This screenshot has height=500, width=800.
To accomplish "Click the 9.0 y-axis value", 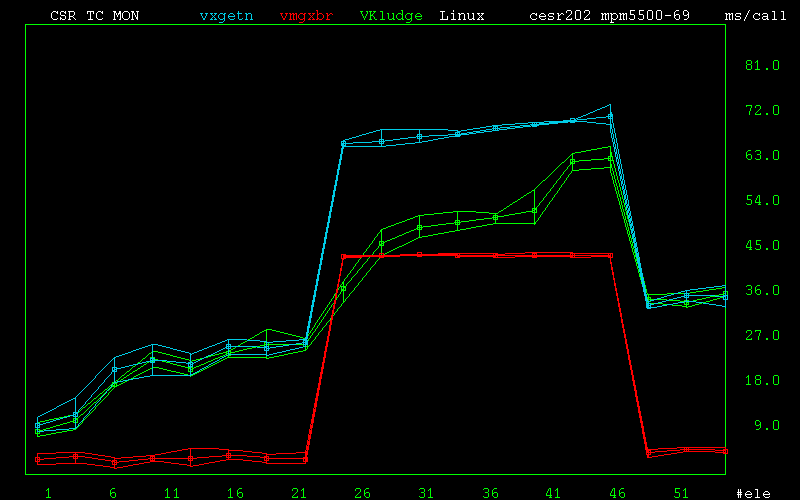I will 767,425.
